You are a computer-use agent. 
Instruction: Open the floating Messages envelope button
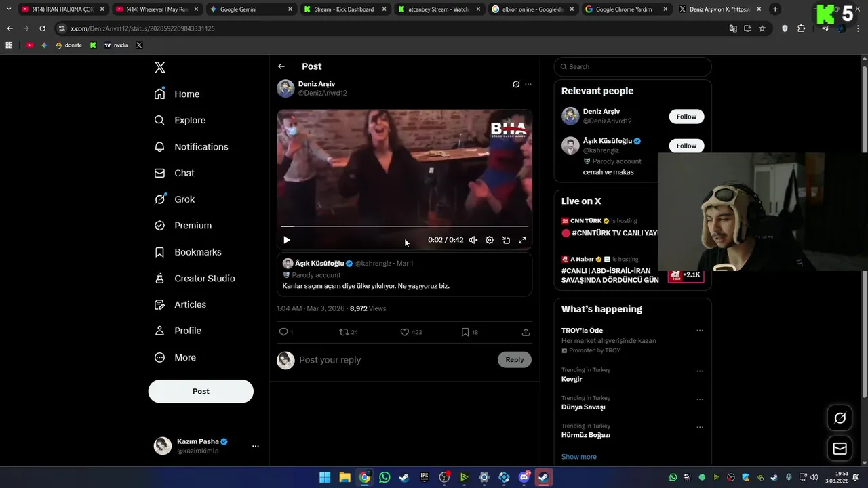click(x=840, y=449)
